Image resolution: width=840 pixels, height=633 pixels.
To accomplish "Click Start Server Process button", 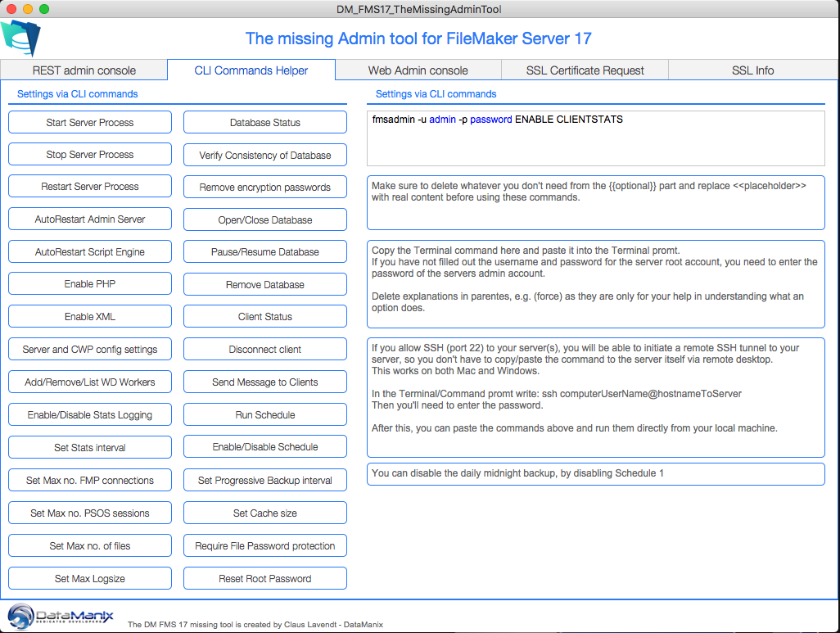I will point(90,122).
